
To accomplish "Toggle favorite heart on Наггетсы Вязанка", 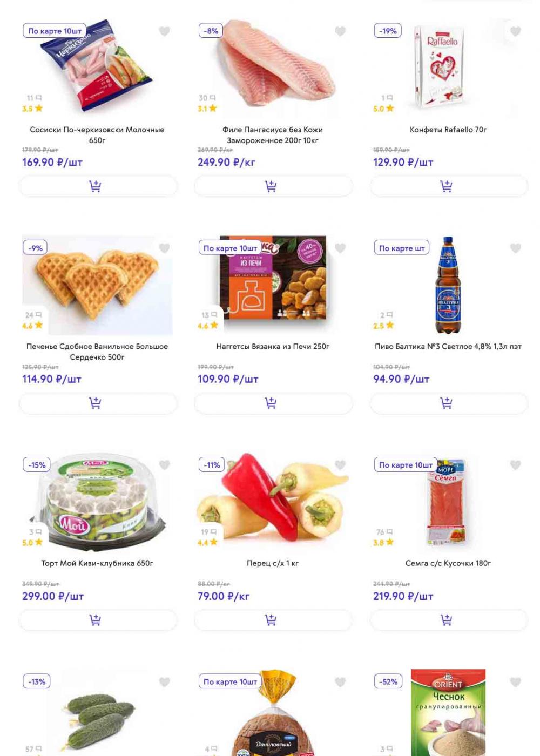I will pyautogui.click(x=340, y=248).
